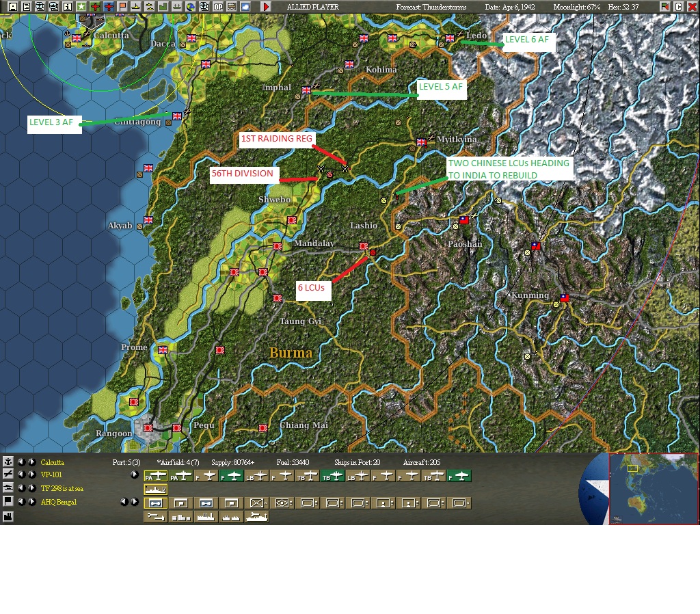Image resolution: width=700 pixels, height=614 pixels.
Task: Click left arrow directly beside AHQ Bengal label
Action: click(x=21, y=501)
